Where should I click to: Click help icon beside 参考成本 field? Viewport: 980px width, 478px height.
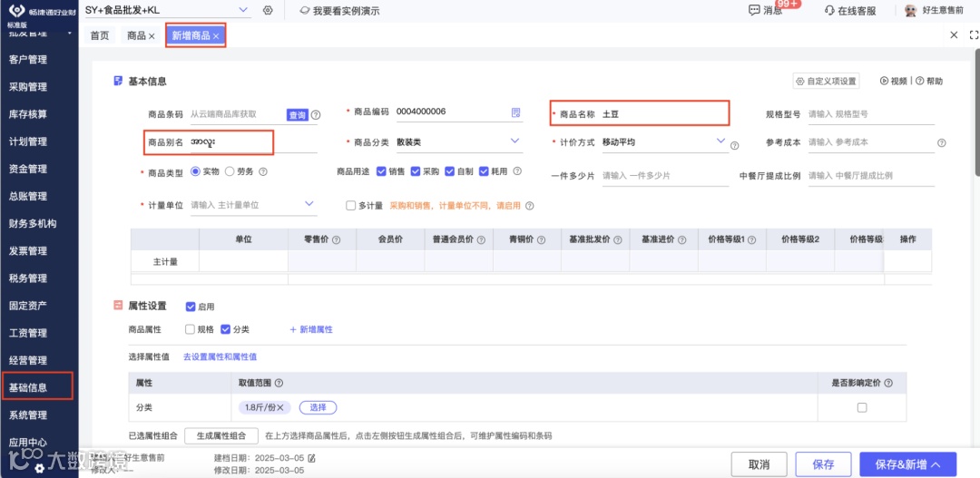click(941, 143)
